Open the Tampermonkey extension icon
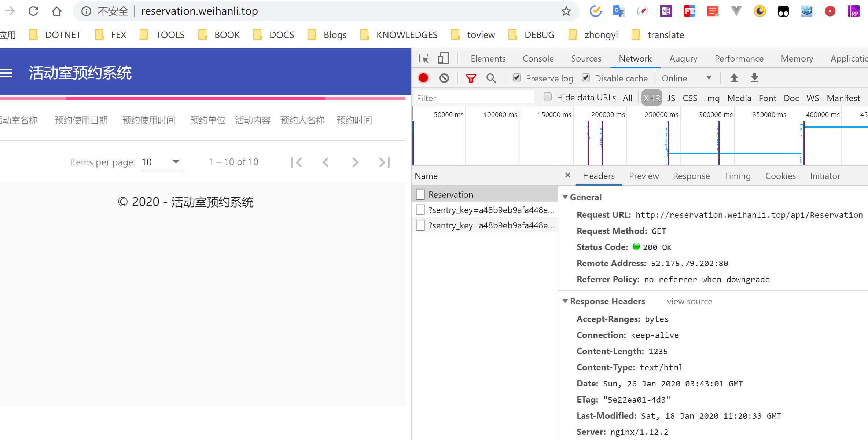868x440 pixels. 783,11
